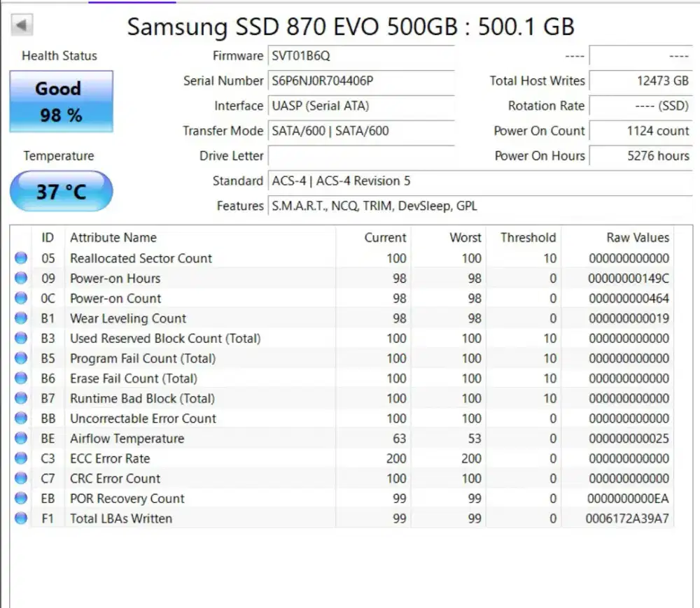Click the blue dot next to ECC Error Rate
700x608 pixels.
pos(22,458)
